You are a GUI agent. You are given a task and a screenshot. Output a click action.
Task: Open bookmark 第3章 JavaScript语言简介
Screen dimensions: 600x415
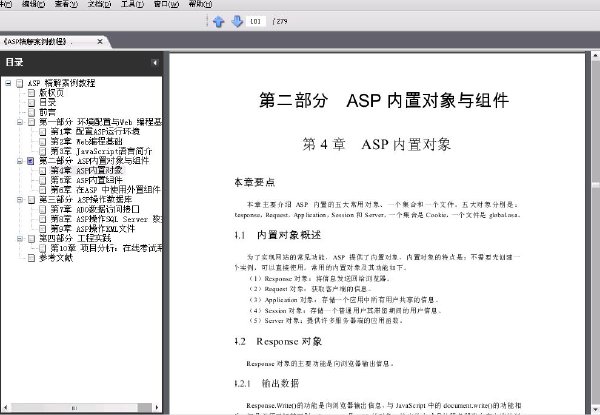101,151
